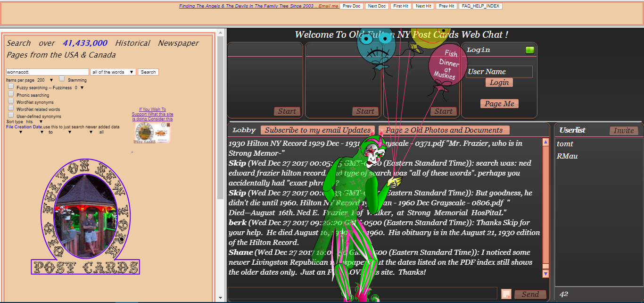Open the Fulton New York Post Cards logo

click(x=85, y=217)
